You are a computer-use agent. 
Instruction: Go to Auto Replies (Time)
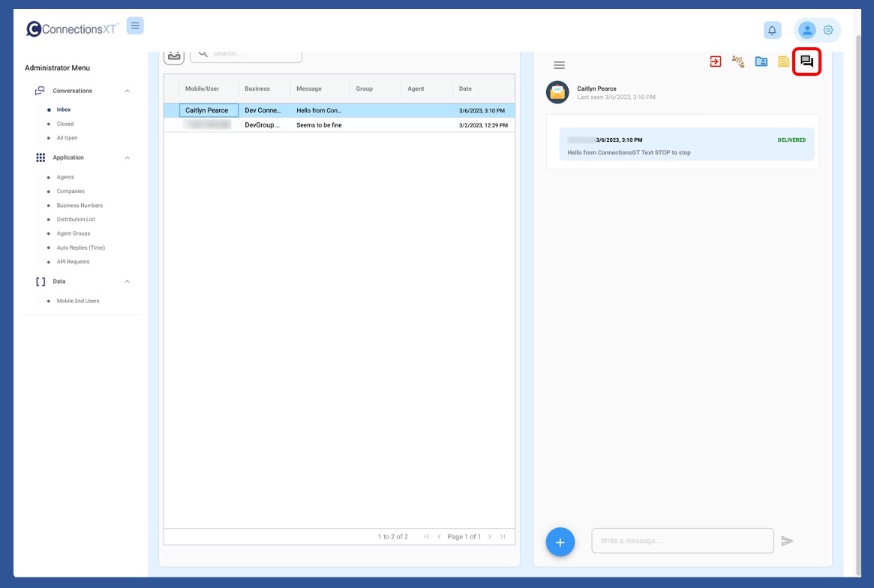(x=80, y=247)
